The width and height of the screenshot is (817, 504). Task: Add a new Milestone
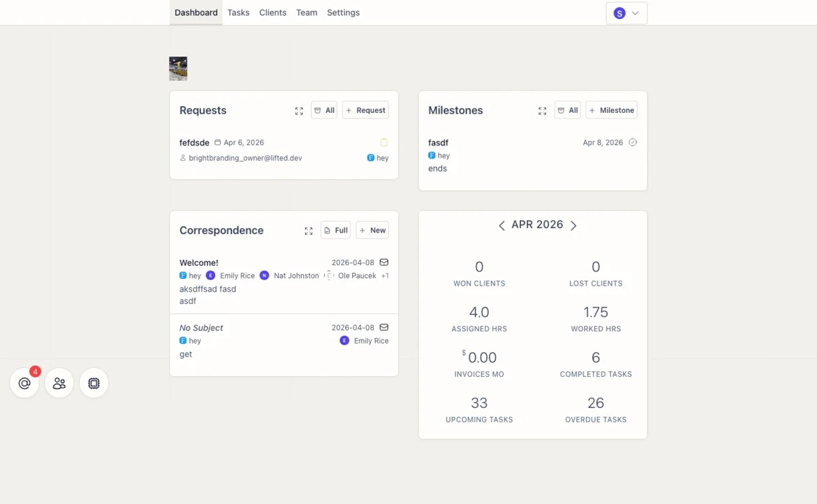[611, 110]
